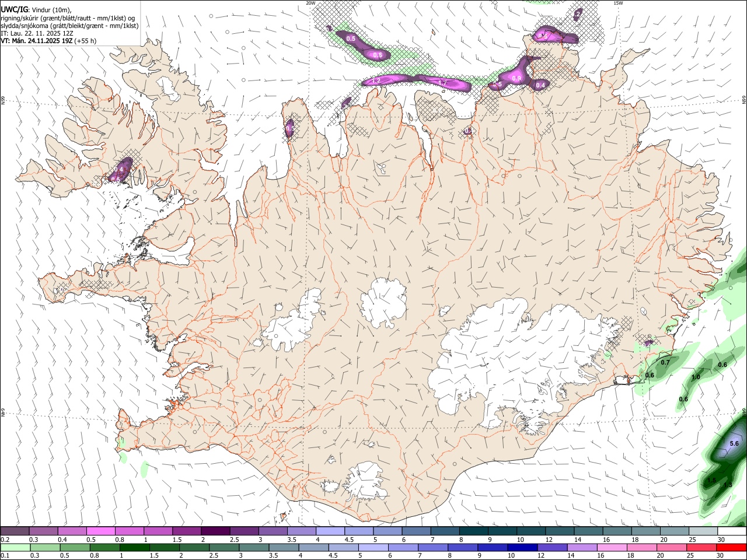Click the 'VT: Mán. 24.11.2025 19Z' valid time

36,41
